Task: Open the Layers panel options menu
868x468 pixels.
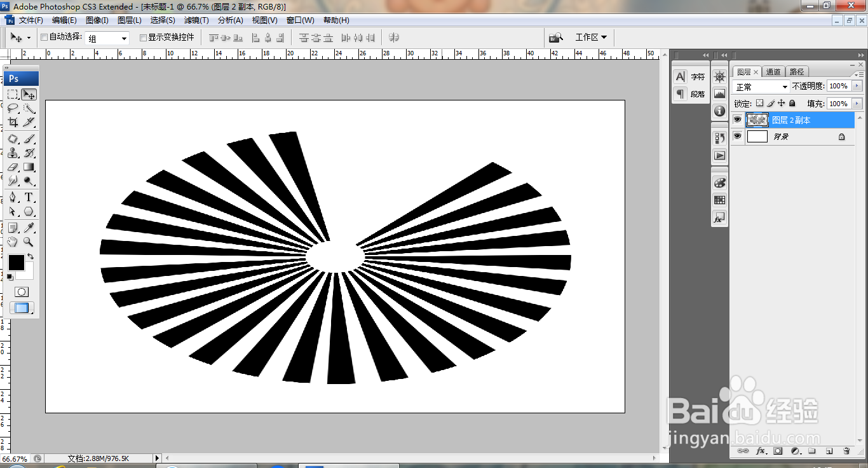Action: pos(860,74)
